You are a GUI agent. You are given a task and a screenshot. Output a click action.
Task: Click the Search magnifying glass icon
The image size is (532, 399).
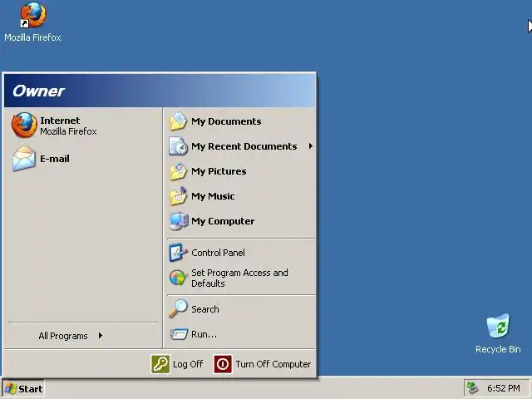(178, 308)
